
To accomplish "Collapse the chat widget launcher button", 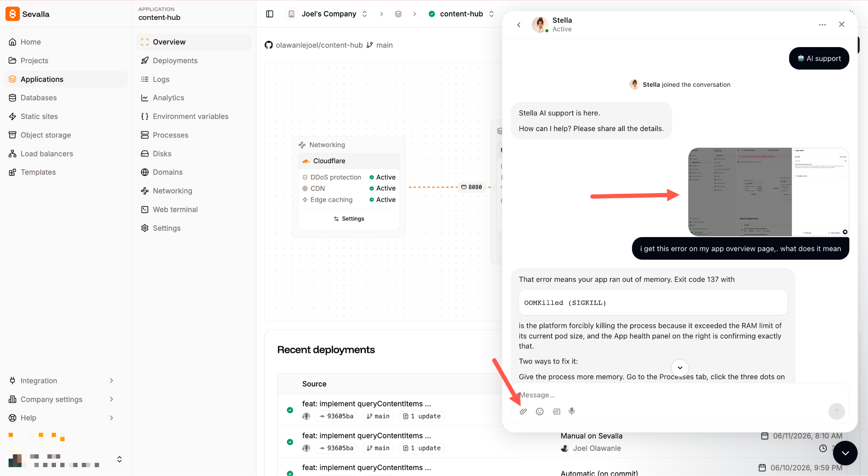I will tap(845, 453).
